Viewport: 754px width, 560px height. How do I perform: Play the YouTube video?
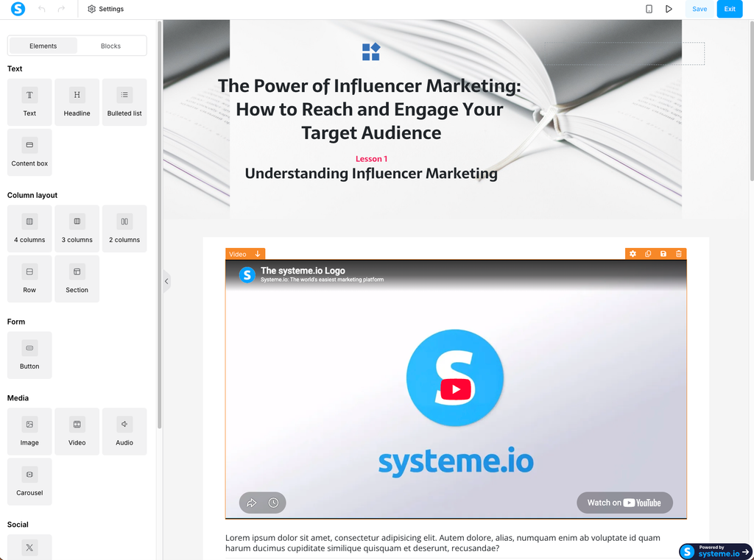(455, 389)
